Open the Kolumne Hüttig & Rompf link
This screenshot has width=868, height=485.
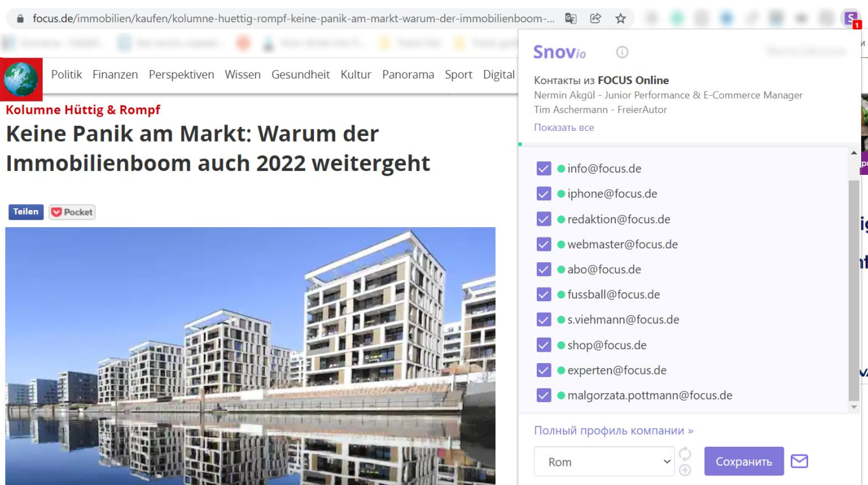point(83,110)
